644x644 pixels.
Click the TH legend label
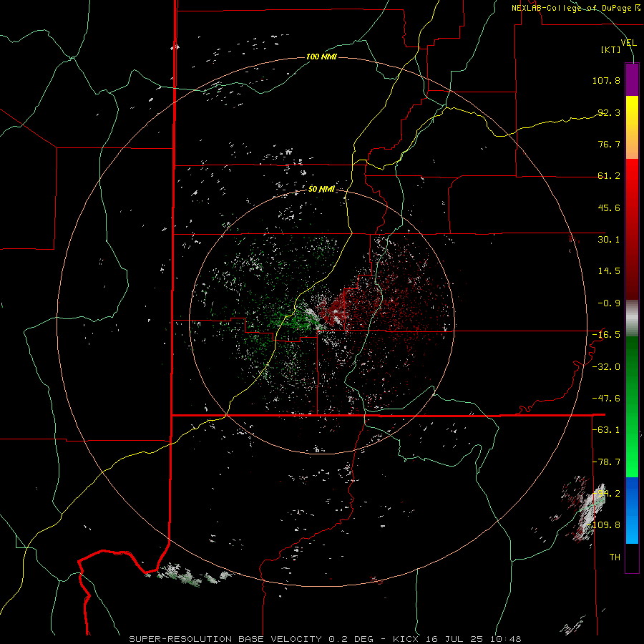point(615,557)
